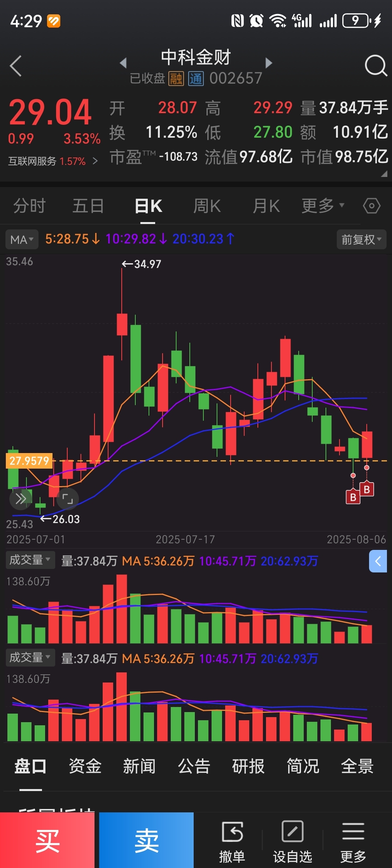Open the 前复权 adjustment dropdown

361,240
